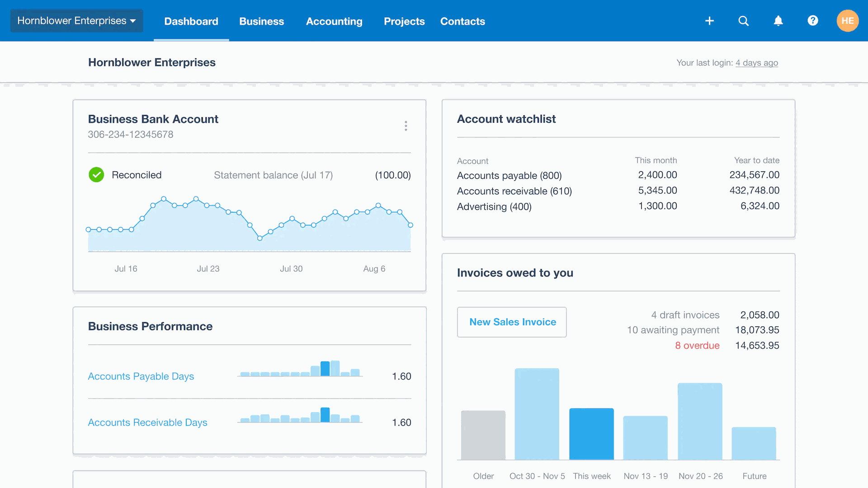
Task: Open the Projects menu
Action: [x=404, y=21]
